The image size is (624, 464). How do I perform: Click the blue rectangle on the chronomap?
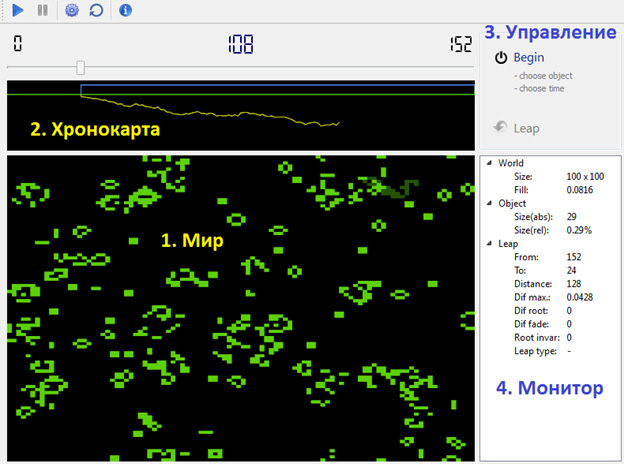coord(277,90)
